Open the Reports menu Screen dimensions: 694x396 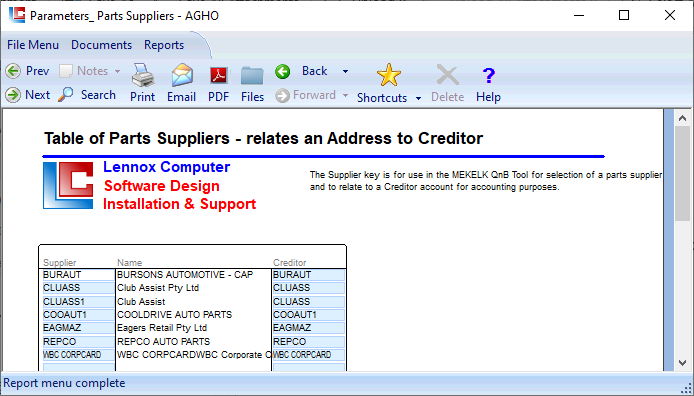[x=164, y=45]
